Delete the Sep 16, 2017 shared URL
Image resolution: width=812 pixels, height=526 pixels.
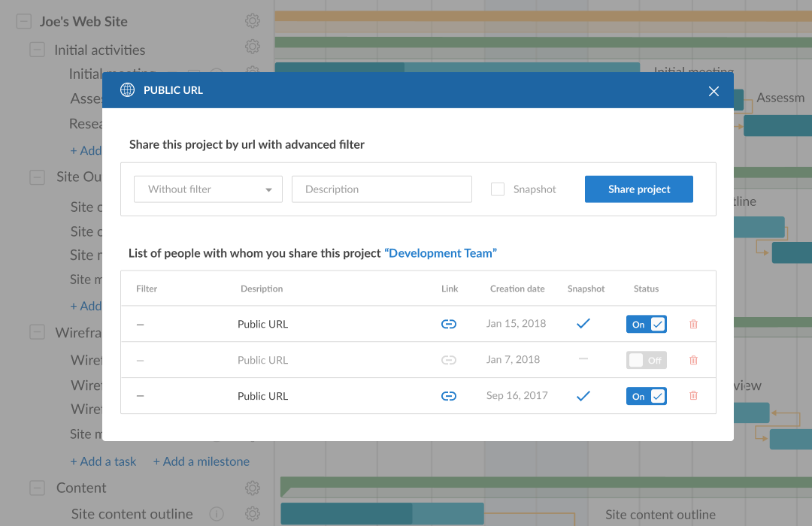pos(693,395)
